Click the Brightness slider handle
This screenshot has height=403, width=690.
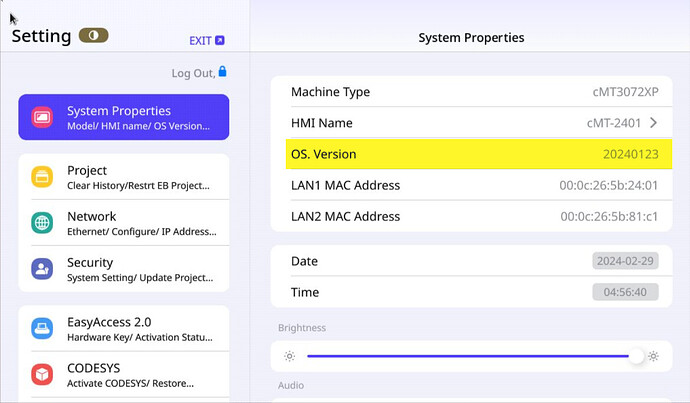[636, 356]
